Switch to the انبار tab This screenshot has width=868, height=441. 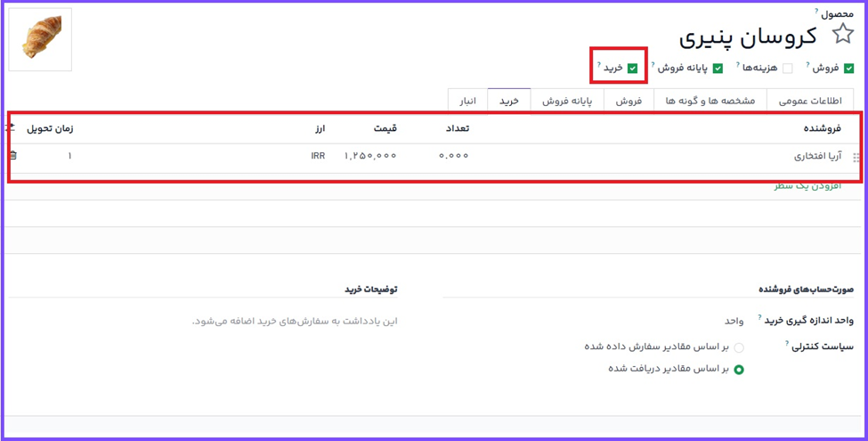tap(467, 101)
